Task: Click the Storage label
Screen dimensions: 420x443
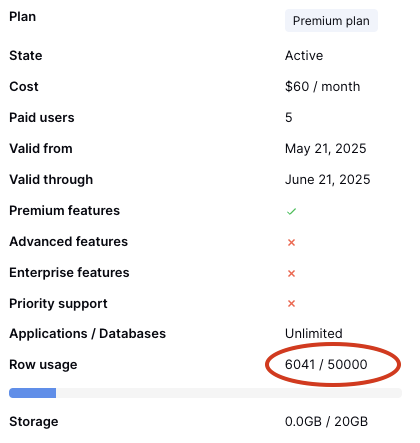Action: (34, 422)
